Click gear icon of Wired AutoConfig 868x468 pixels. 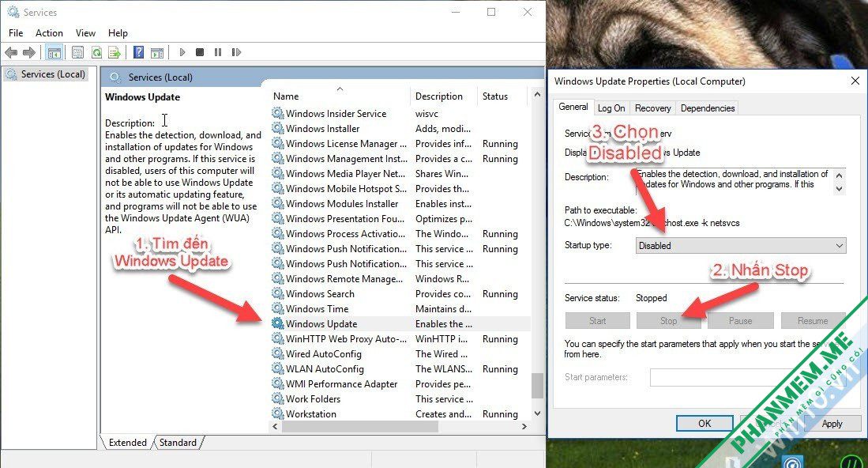click(x=277, y=354)
